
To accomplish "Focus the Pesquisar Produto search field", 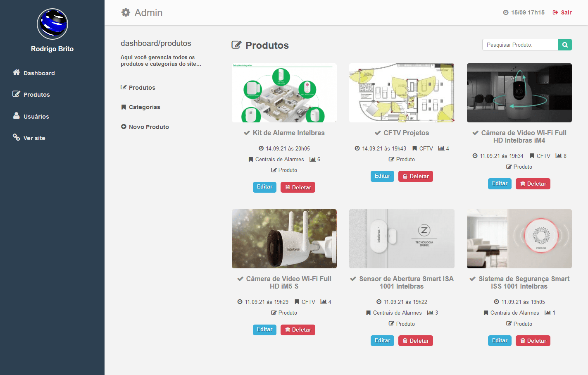I will 520,45.
